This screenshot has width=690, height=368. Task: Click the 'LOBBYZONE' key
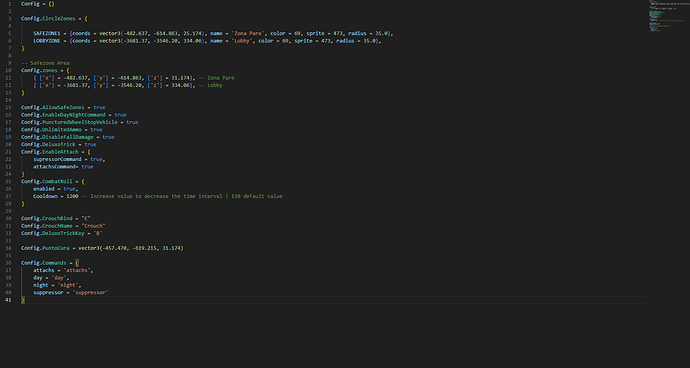pos(47,41)
